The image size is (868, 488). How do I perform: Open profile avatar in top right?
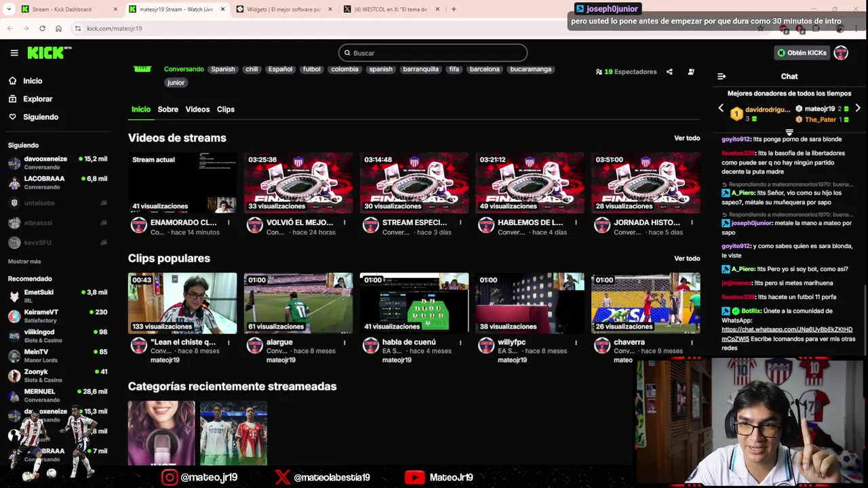point(841,53)
